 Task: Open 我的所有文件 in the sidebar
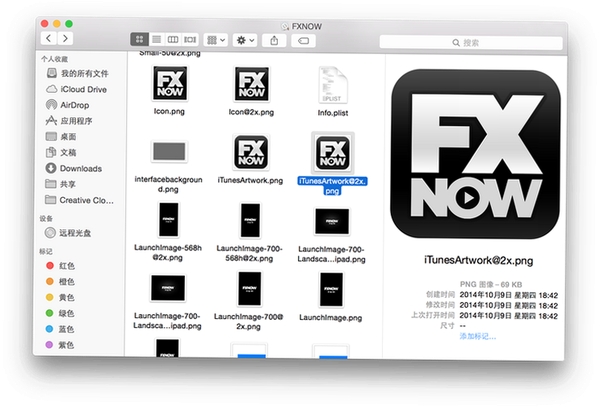[78, 73]
